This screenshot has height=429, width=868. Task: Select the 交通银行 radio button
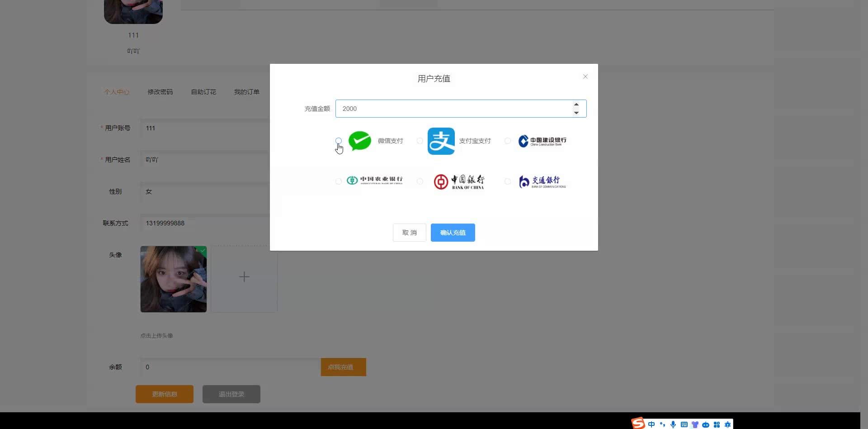508,181
